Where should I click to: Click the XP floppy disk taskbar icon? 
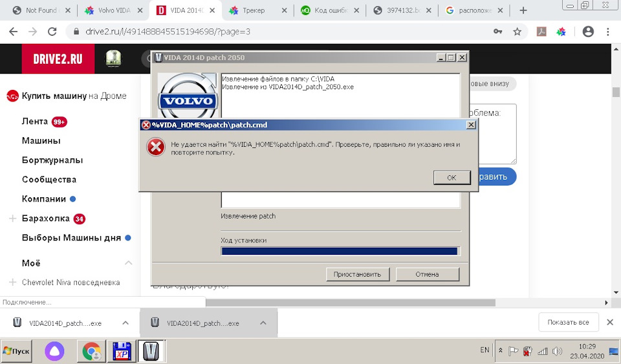pos(122,351)
